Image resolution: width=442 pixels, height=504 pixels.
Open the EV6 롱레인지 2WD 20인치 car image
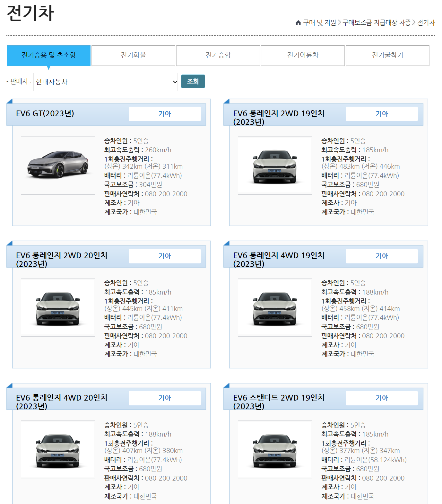coord(58,307)
